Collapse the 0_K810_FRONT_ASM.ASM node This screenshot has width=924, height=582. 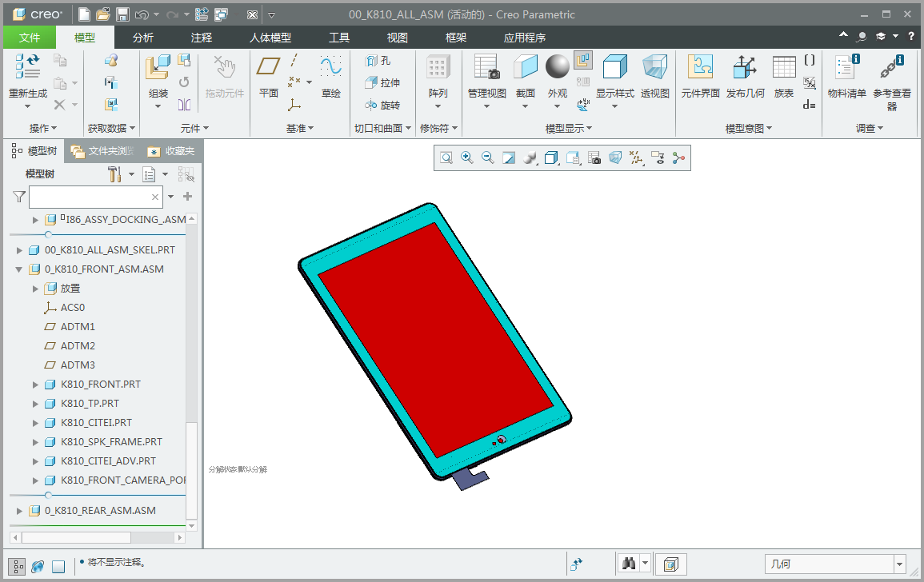coord(19,269)
